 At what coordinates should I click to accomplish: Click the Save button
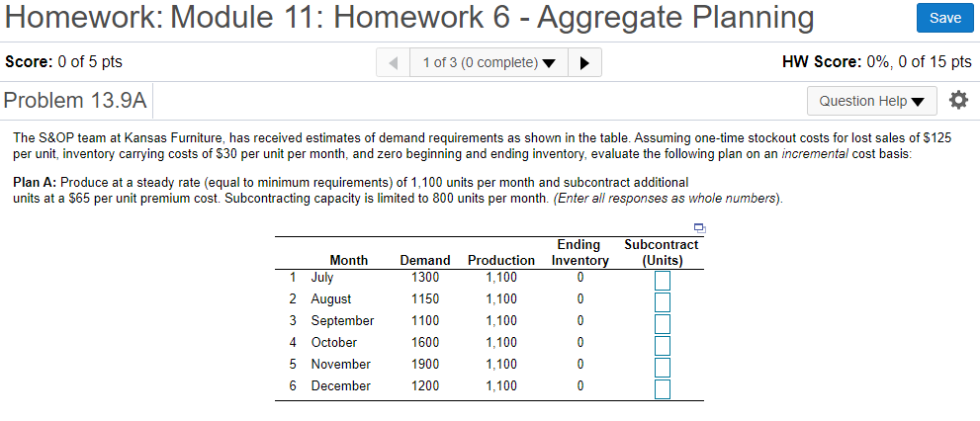(945, 18)
